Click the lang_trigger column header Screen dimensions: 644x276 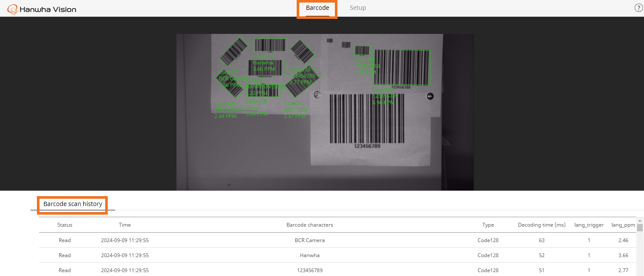pos(589,225)
